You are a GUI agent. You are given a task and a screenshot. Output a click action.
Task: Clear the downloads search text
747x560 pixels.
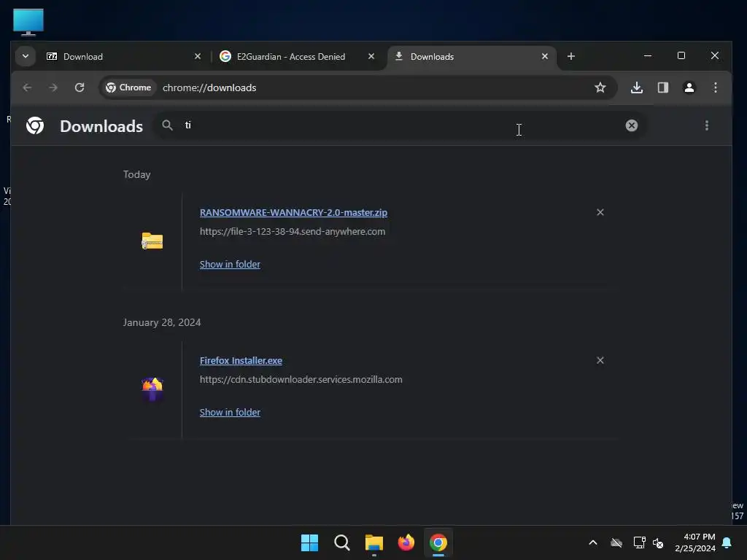pyautogui.click(x=631, y=125)
